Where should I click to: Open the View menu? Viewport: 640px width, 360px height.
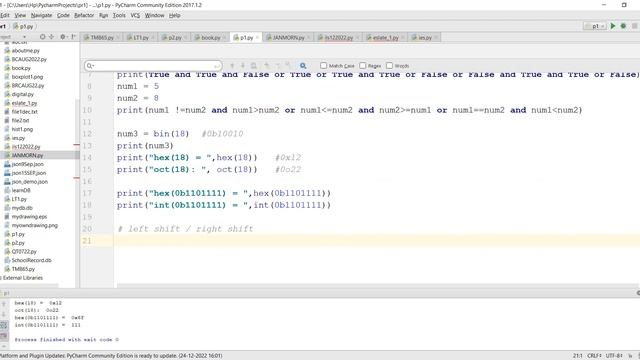tap(20, 15)
